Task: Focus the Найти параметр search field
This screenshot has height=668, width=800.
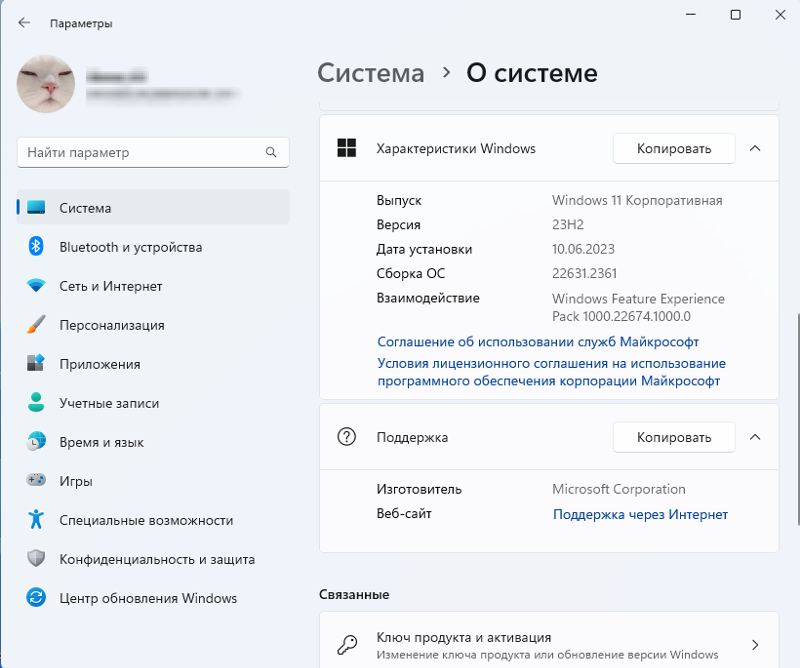Action: [153, 152]
